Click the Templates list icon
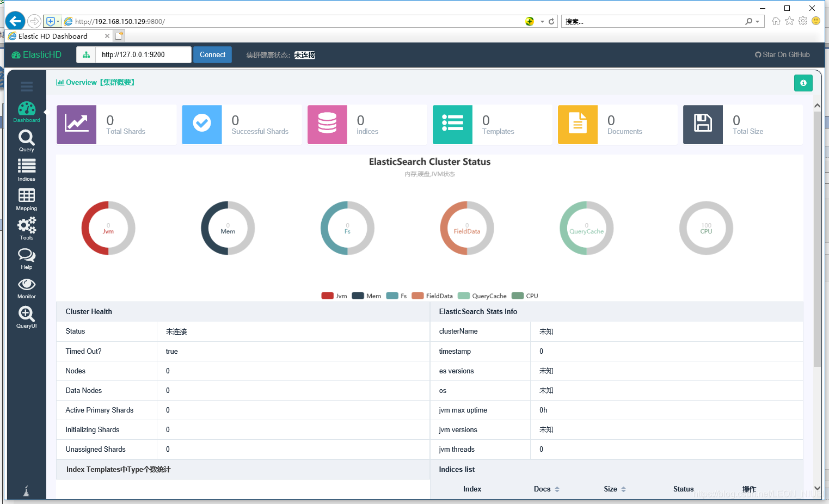 point(452,125)
